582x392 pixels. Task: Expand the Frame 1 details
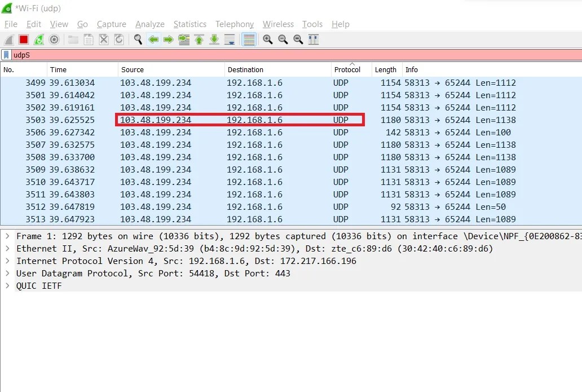point(7,236)
